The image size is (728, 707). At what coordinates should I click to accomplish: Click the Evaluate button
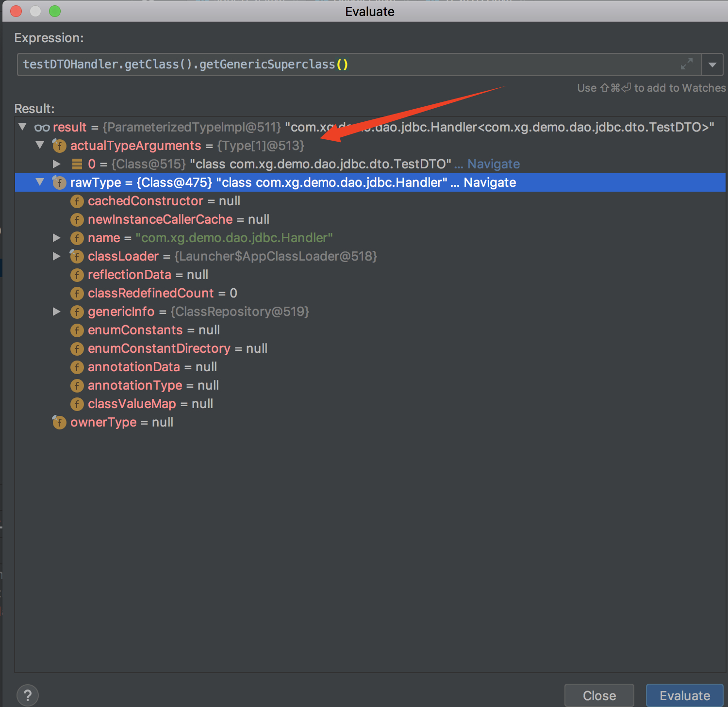pyautogui.click(x=685, y=695)
